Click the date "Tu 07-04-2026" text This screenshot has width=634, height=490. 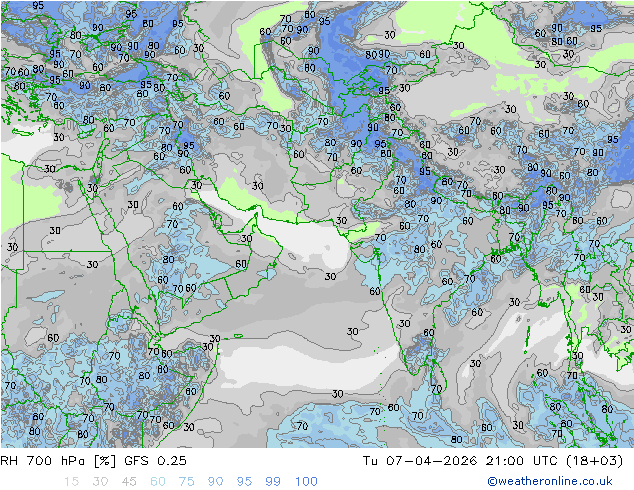[420, 461]
